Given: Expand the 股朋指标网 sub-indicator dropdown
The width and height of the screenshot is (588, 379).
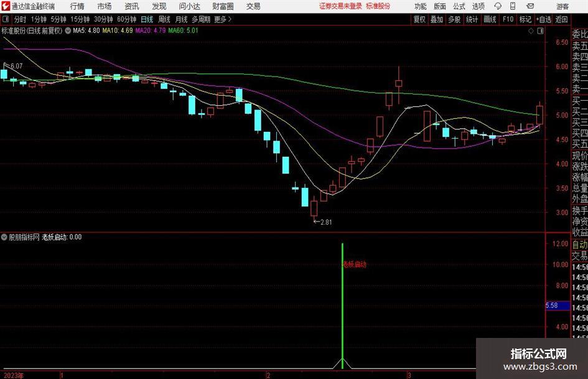Looking at the screenshot, I should 4,237.
